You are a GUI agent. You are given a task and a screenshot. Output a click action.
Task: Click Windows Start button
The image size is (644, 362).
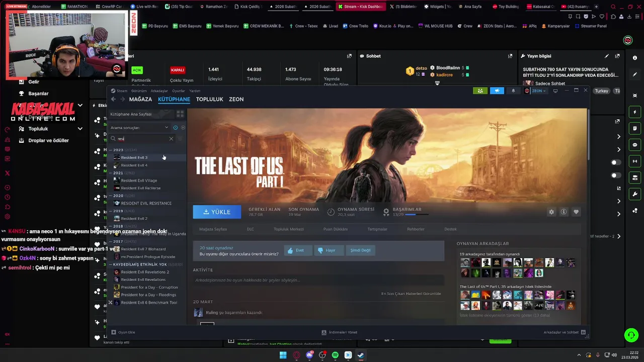(283, 355)
